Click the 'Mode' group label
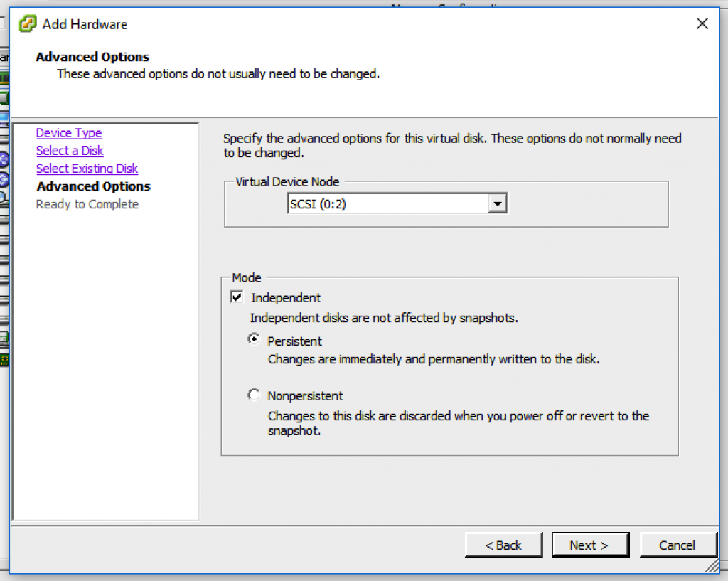 coord(247,278)
